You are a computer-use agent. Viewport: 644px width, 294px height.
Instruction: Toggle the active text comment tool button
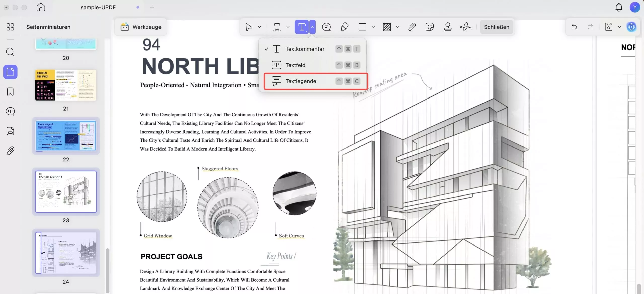pos(302,27)
